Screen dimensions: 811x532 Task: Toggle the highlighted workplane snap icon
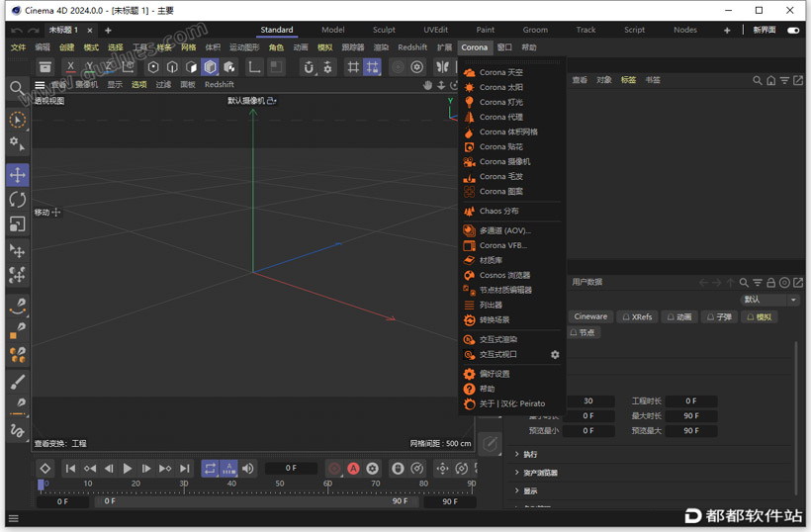[x=373, y=67]
